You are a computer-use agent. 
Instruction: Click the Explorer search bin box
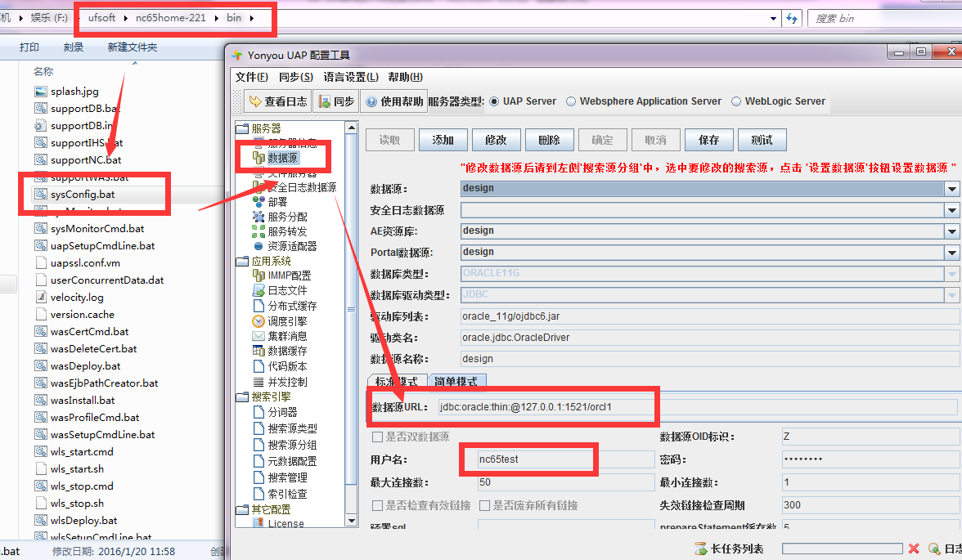[884, 19]
